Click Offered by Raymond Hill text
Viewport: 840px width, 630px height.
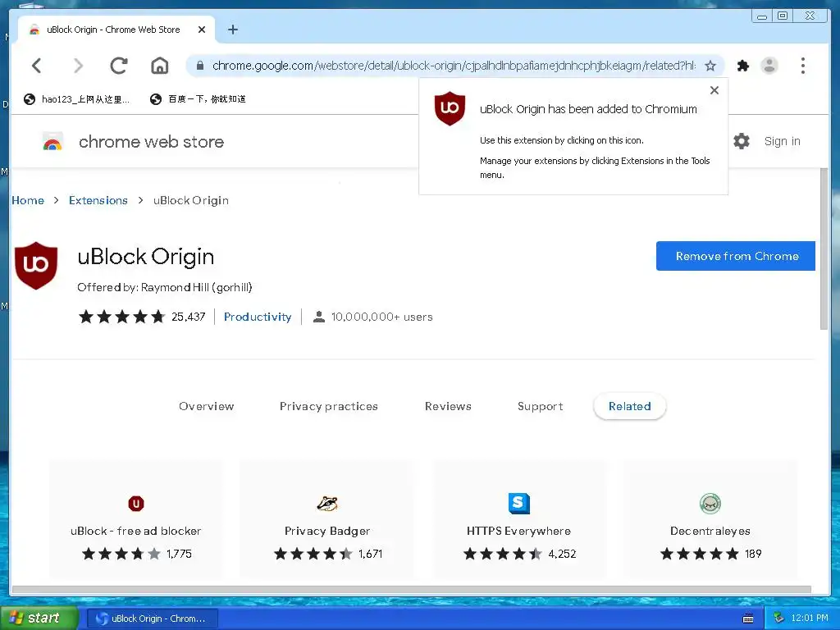coord(164,287)
